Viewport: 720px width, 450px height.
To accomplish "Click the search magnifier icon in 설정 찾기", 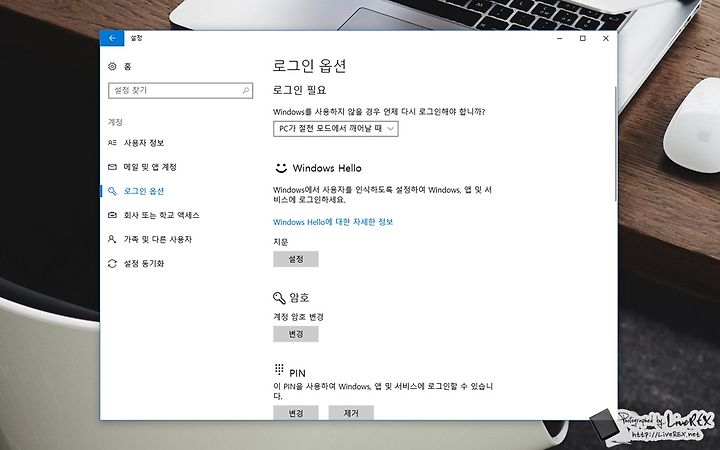I will tap(246, 90).
